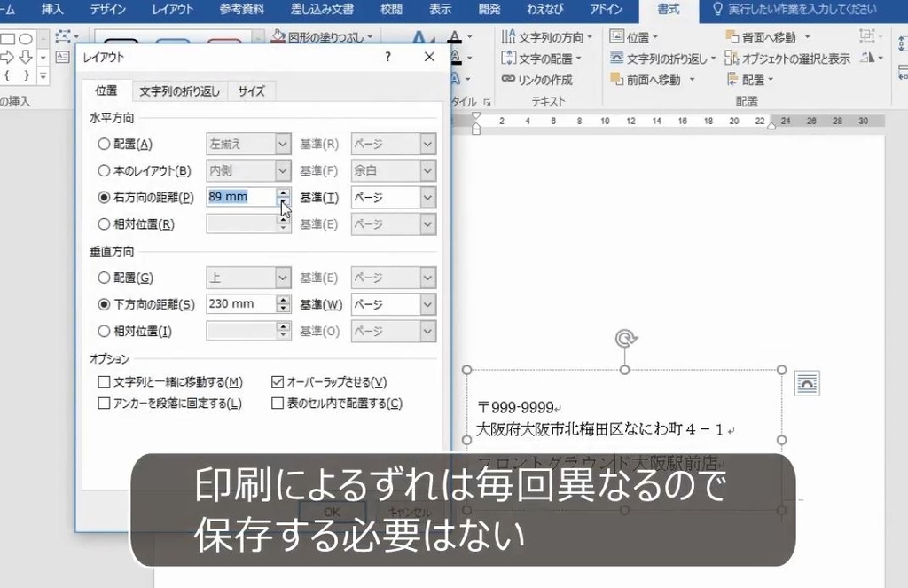The height and width of the screenshot is (588, 908).
Task: Click the 図形の塗りつぶし fill button
Action: pos(321,36)
